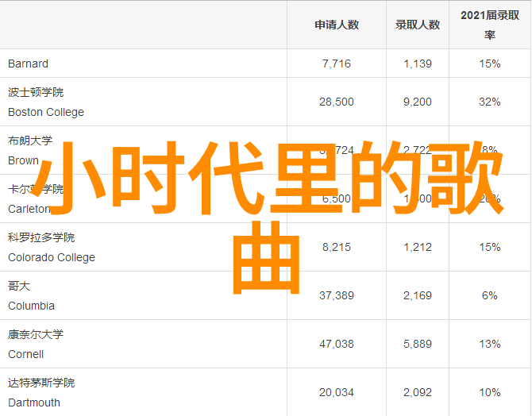Click the 32% admission rate cell

pyautogui.click(x=490, y=102)
